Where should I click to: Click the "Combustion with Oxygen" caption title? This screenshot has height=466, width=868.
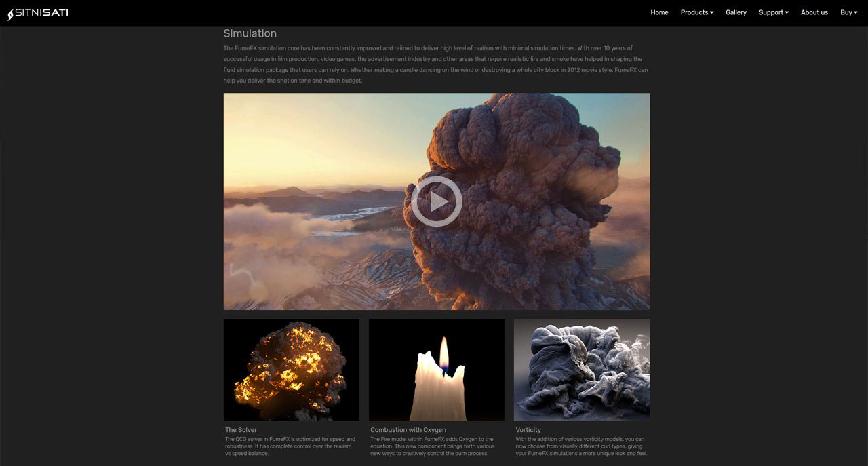coord(408,430)
